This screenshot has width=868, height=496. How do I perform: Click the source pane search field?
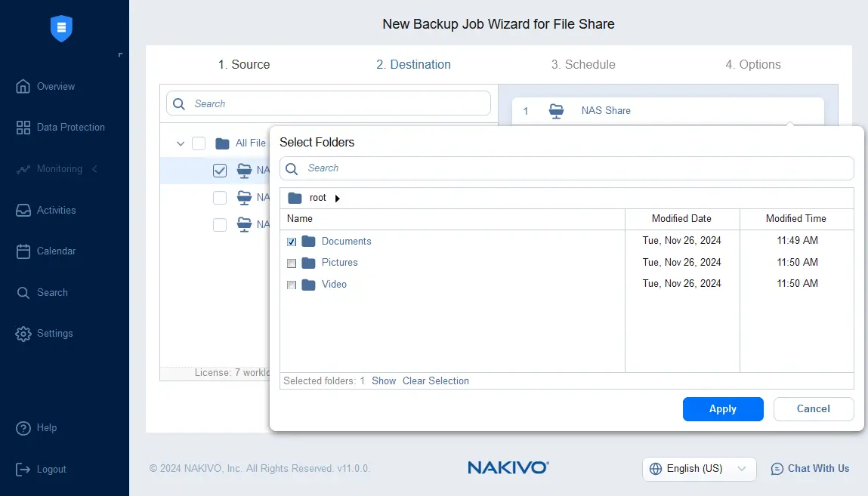329,104
